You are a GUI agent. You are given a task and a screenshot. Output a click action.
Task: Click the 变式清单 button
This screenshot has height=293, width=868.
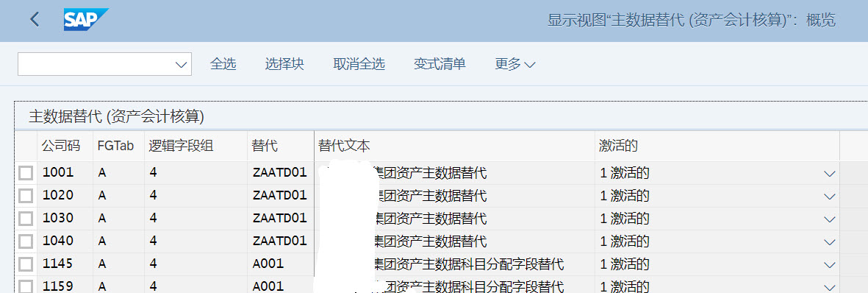coord(440,64)
